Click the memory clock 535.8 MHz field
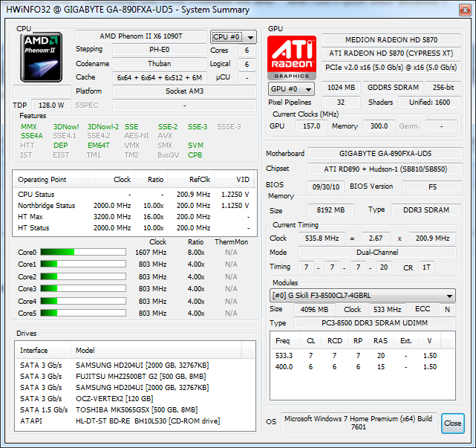Viewport: 476px width, 448px height. [322, 238]
